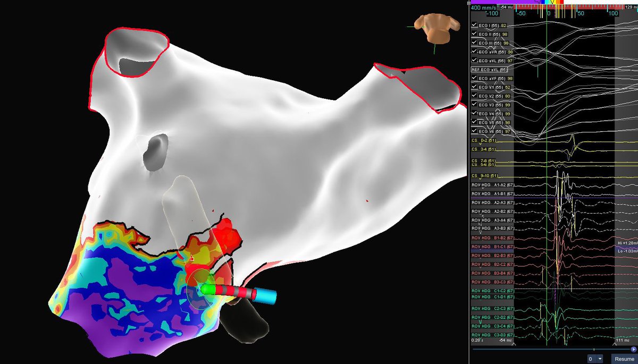Toggle the ECG V6 channel checkbox
638x364 pixels.
point(475,131)
